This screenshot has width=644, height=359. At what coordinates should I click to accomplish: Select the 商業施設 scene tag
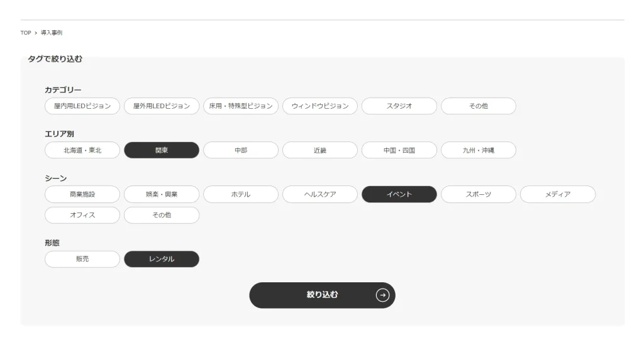pyautogui.click(x=82, y=194)
